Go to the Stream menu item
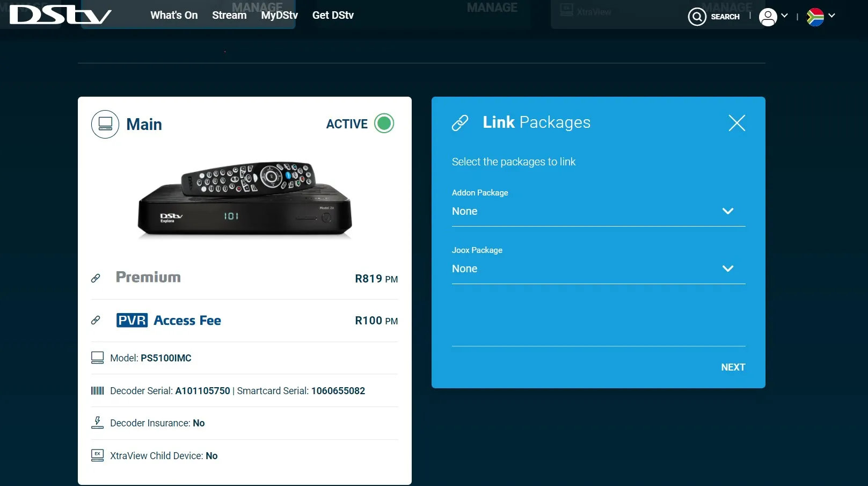 pyautogui.click(x=229, y=15)
